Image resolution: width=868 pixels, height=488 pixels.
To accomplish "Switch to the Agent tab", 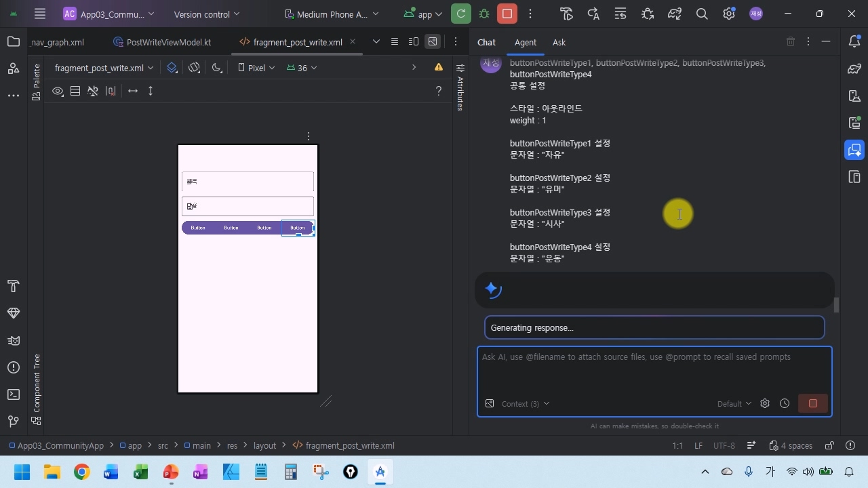I will tap(526, 42).
